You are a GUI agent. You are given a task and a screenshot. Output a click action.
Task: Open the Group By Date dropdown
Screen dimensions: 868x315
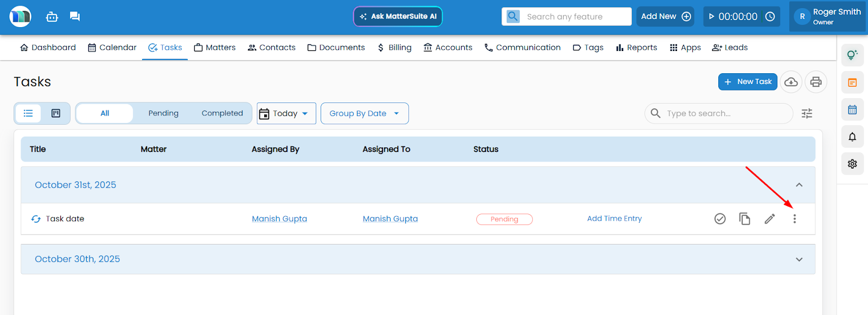point(364,113)
